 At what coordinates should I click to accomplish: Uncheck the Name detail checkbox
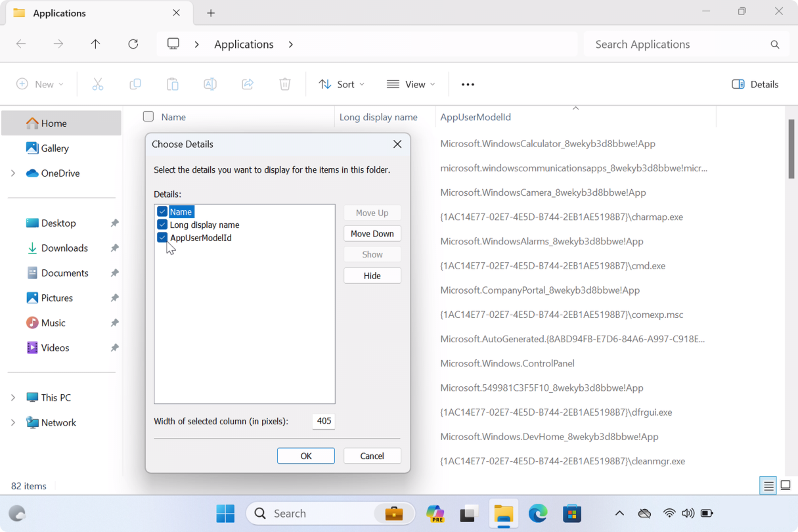point(162,211)
